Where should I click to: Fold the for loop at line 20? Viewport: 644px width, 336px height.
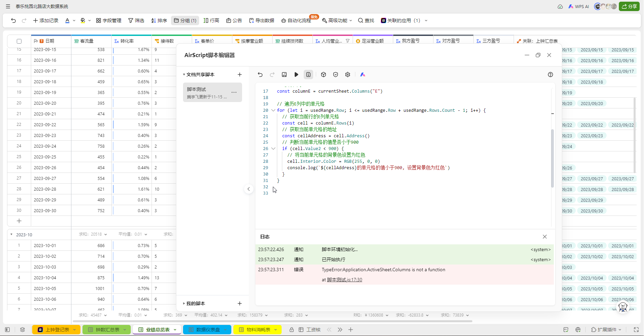point(273,110)
